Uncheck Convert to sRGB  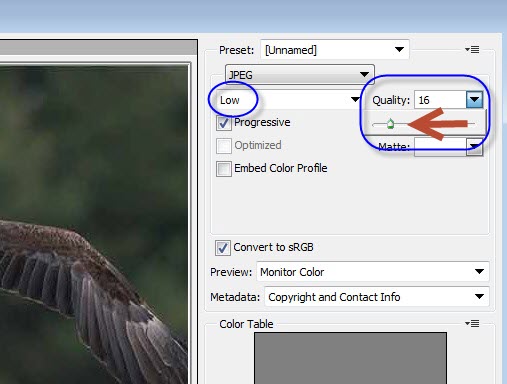[x=222, y=248]
